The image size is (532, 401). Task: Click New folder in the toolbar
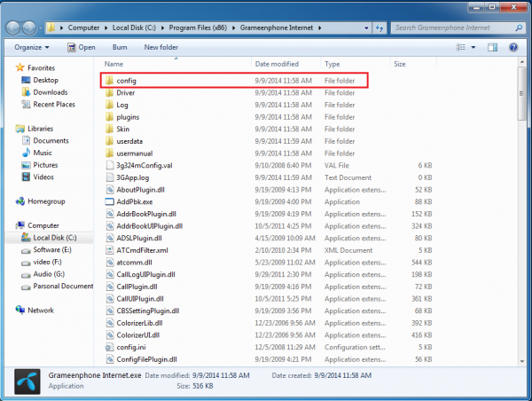tap(161, 47)
